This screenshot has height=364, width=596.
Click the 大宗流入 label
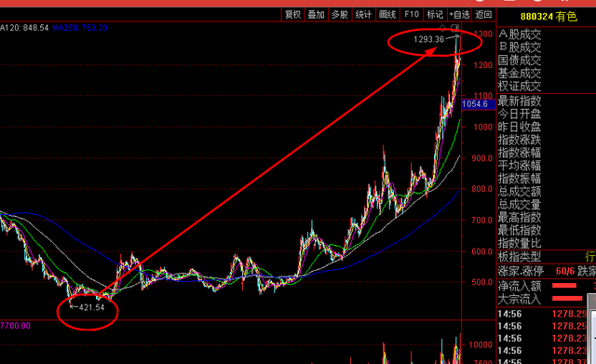pos(520,299)
